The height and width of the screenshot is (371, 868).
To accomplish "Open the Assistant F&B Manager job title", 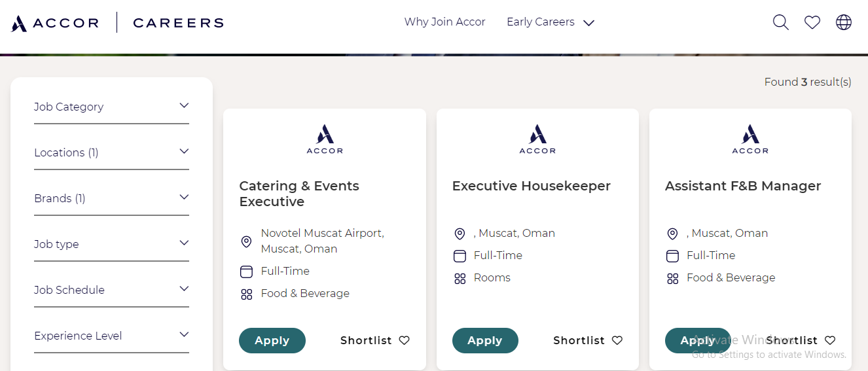I will pyautogui.click(x=743, y=186).
